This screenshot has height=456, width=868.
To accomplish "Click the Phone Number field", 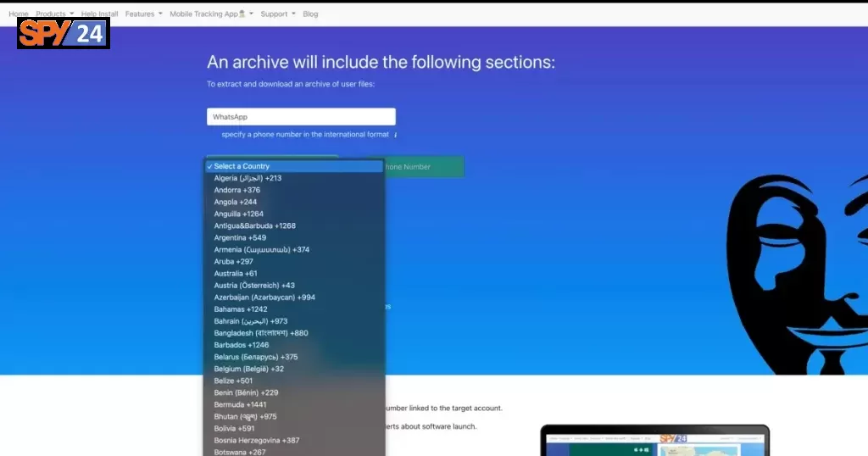I will coord(424,167).
